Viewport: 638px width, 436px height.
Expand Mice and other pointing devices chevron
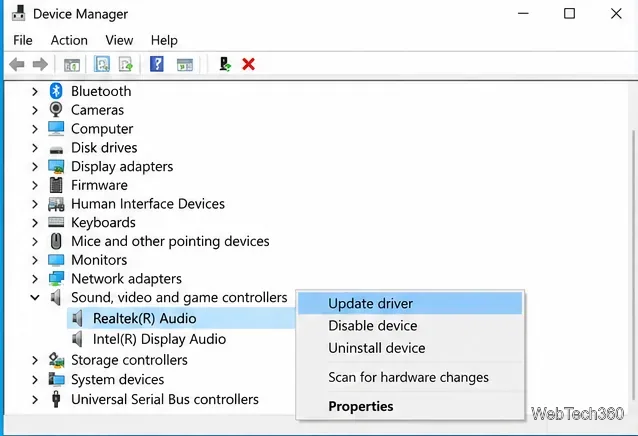click(35, 242)
